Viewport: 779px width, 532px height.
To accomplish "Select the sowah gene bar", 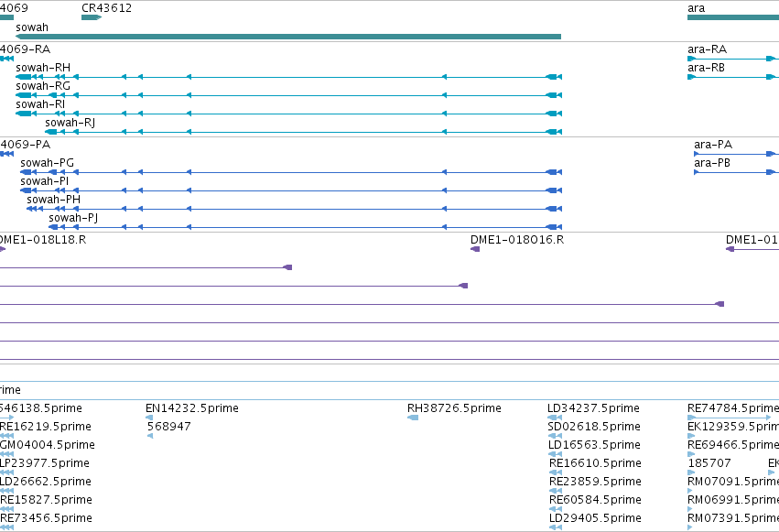I will (288, 37).
